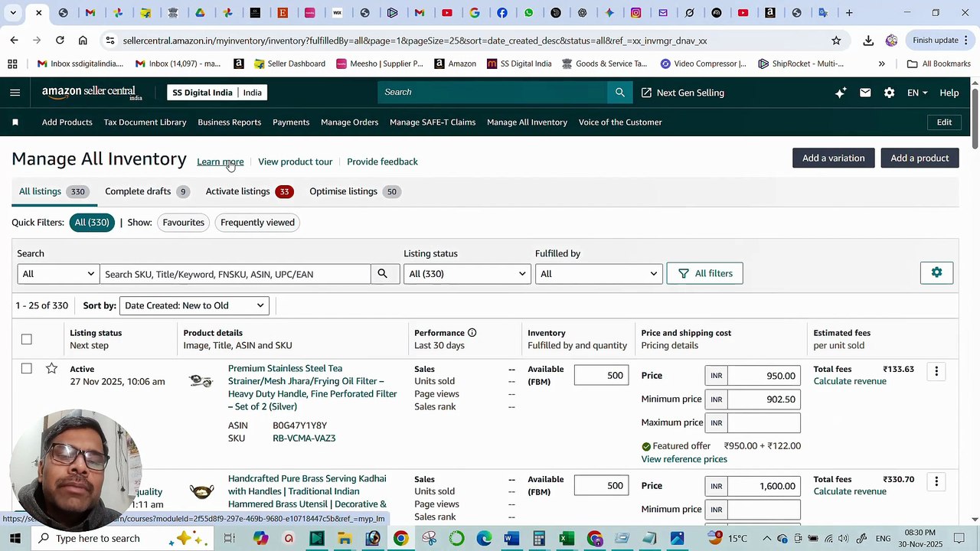
Task: Open the View product tour link
Action: [296, 161]
